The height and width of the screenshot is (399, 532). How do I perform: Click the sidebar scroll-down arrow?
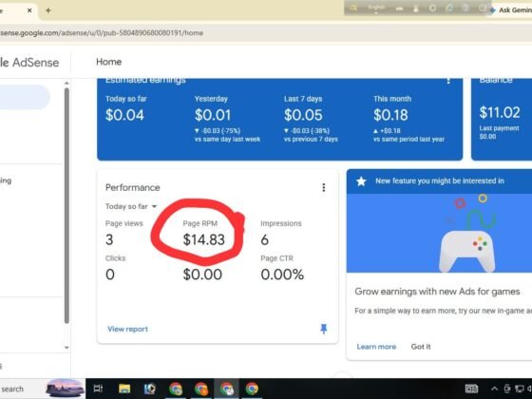click(x=66, y=348)
